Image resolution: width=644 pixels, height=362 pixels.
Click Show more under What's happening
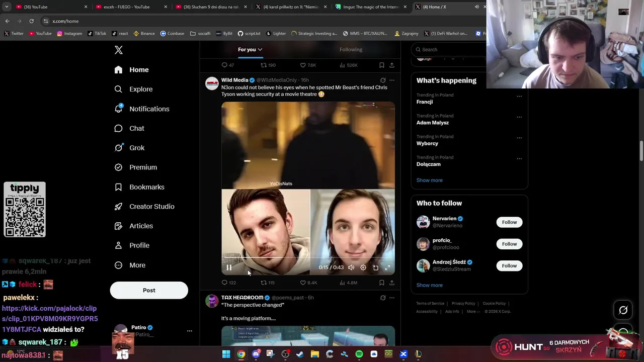click(x=429, y=180)
